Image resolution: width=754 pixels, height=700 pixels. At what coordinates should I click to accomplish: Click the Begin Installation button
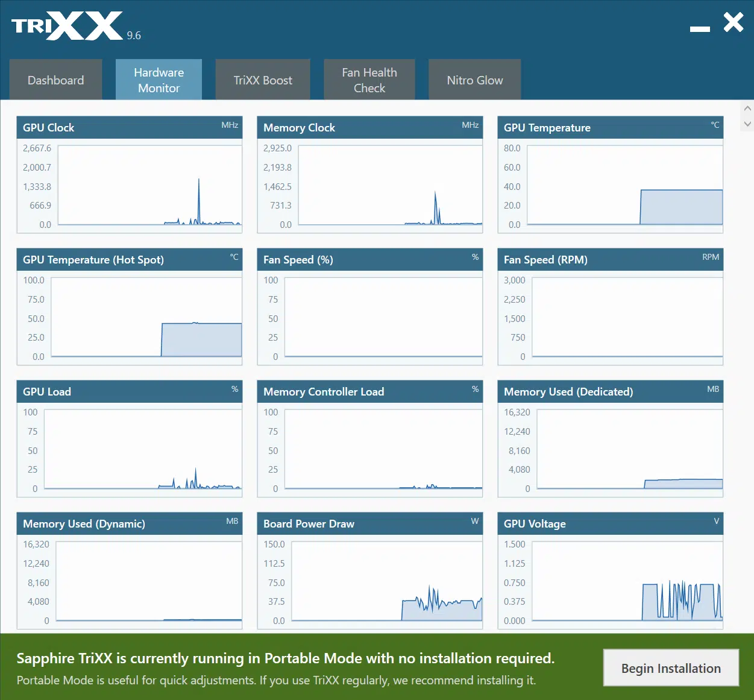tap(671, 667)
